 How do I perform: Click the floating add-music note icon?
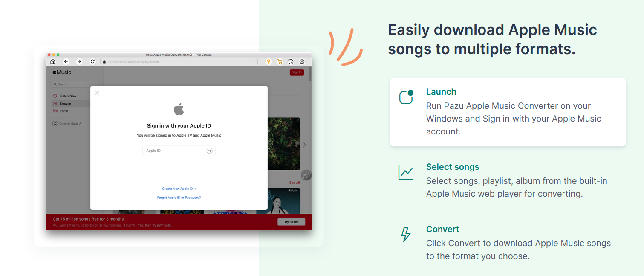(x=306, y=175)
